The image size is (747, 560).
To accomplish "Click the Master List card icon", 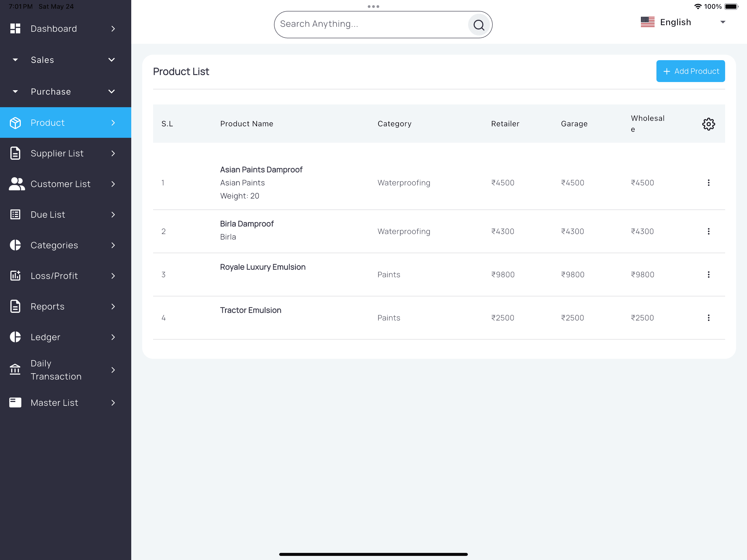I will pos(15,402).
